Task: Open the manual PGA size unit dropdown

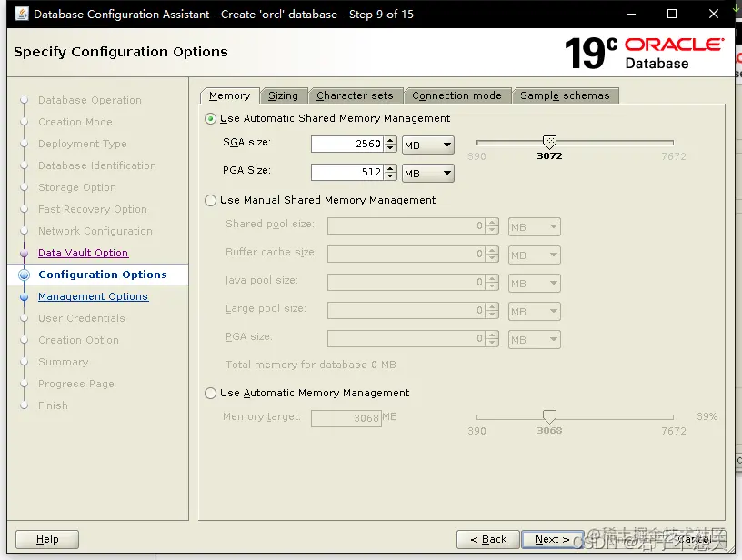Action: coord(535,340)
